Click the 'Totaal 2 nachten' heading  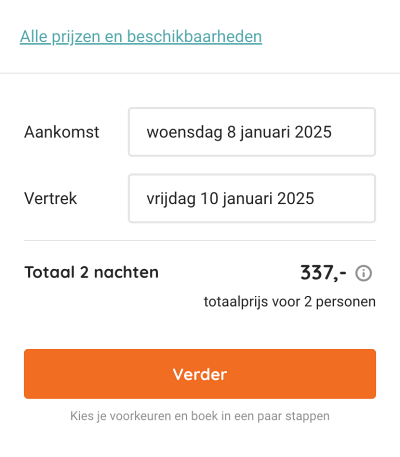pyautogui.click(x=91, y=272)
